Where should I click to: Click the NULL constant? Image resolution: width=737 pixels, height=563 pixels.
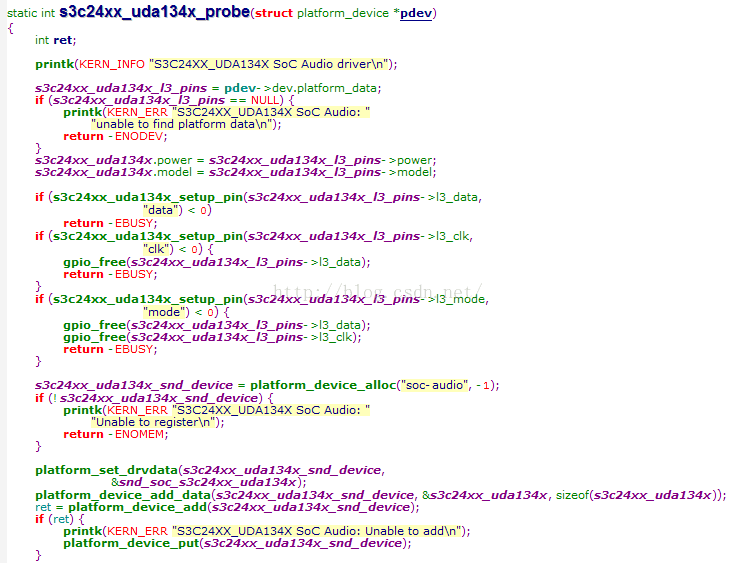click(265, 100)
